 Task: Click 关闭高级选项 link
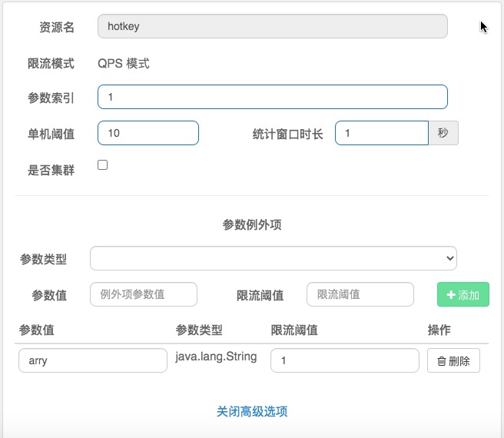252,411
